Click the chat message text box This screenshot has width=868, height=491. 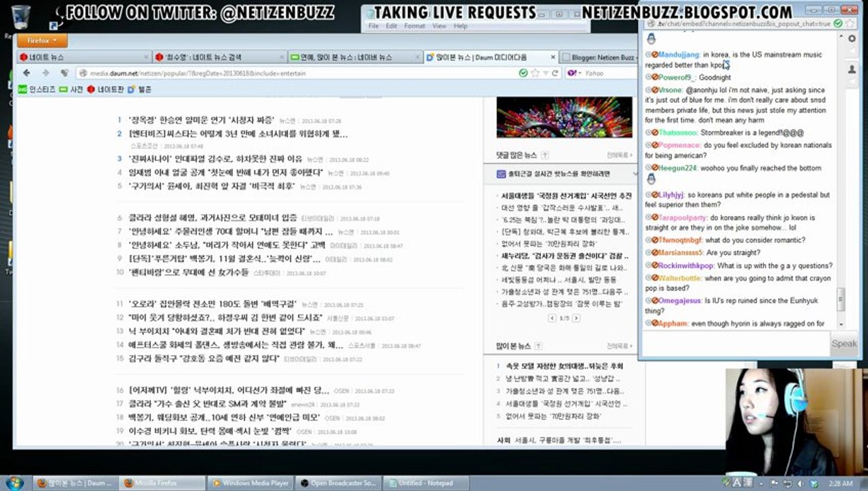(x=736, y=344)
